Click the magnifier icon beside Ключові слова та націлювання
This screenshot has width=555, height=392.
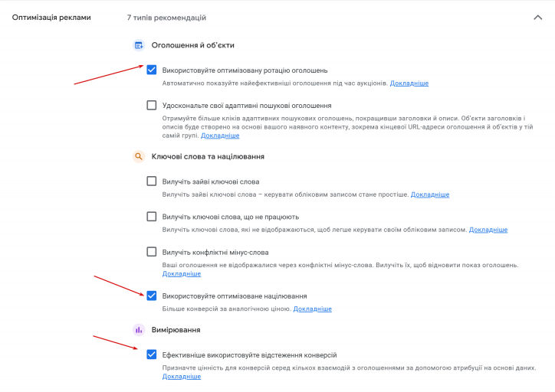139,156
